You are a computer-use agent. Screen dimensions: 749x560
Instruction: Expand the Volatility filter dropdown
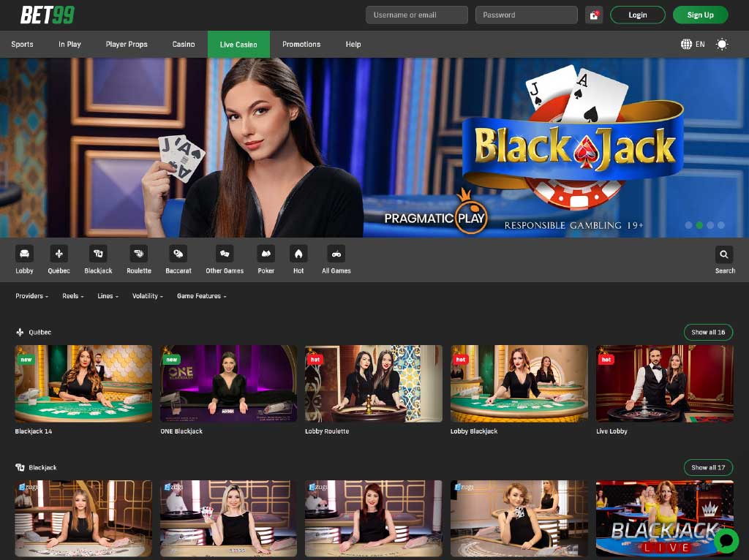click(x=148, y=296)
